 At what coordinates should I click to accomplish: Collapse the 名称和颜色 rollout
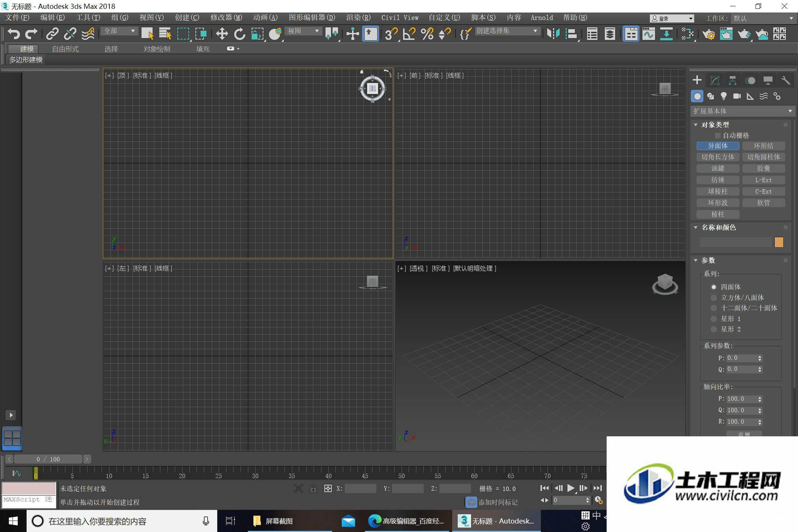pos(696,227)
